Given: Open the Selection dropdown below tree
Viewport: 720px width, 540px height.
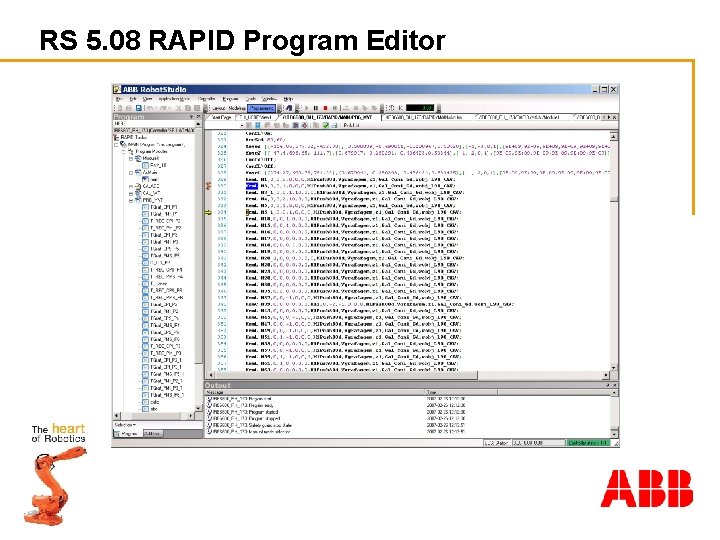Looking at the screenshot, I should pos(125,425).
